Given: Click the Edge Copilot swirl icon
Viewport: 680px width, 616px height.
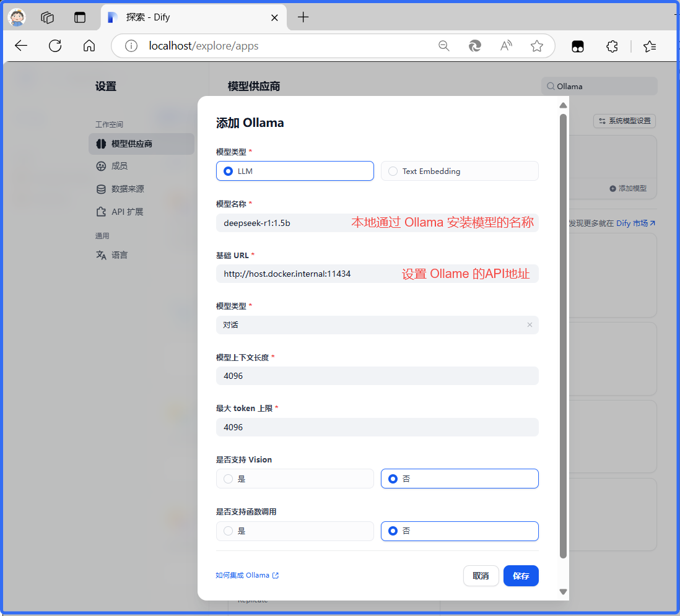Looking at the screenshot, I should point(475,46).
